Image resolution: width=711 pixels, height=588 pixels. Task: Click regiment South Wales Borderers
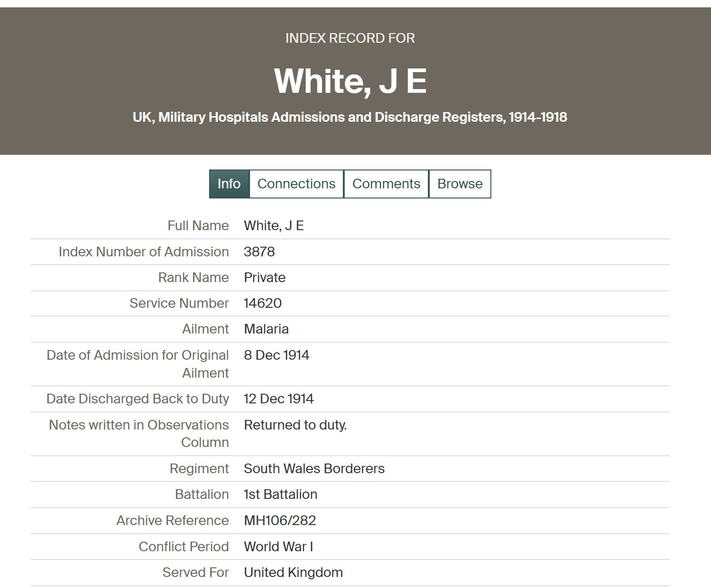click(314, 469)
